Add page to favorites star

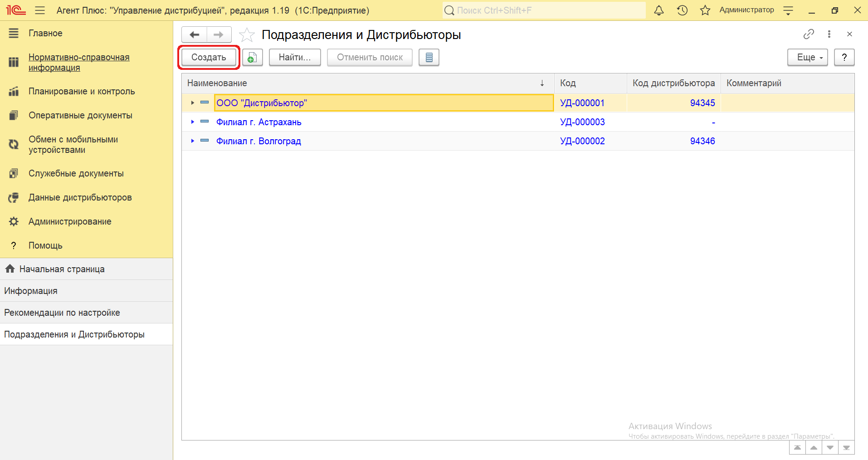coord(247,35)
